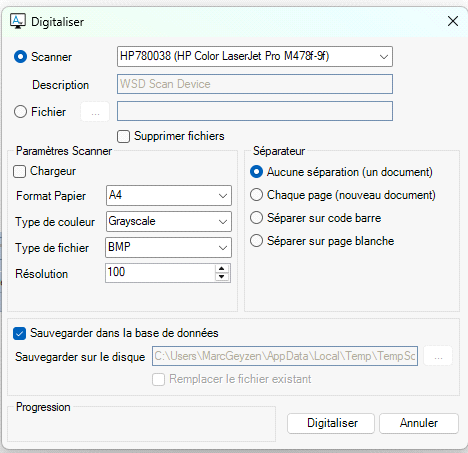The image size is (468, 453).
Task: Uncheck Sauvegarder dans la base de données
Action: click(19, 333)
